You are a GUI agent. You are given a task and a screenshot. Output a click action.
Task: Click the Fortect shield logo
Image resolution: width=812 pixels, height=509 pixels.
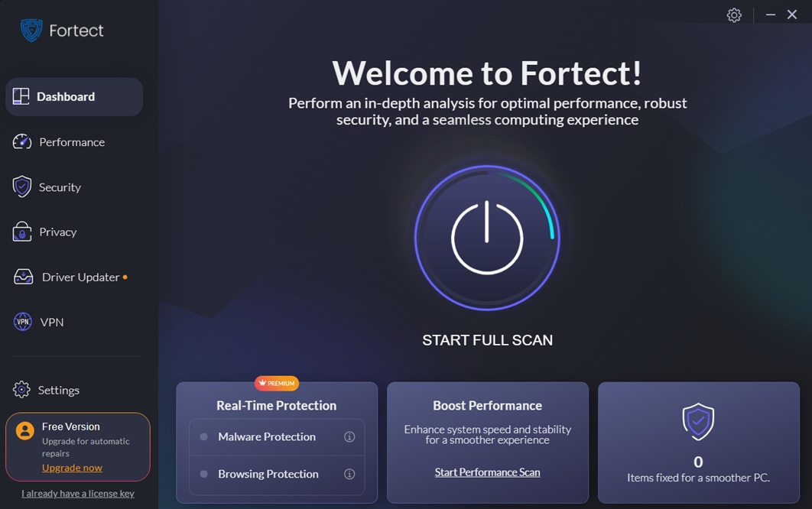coord(31,30)
